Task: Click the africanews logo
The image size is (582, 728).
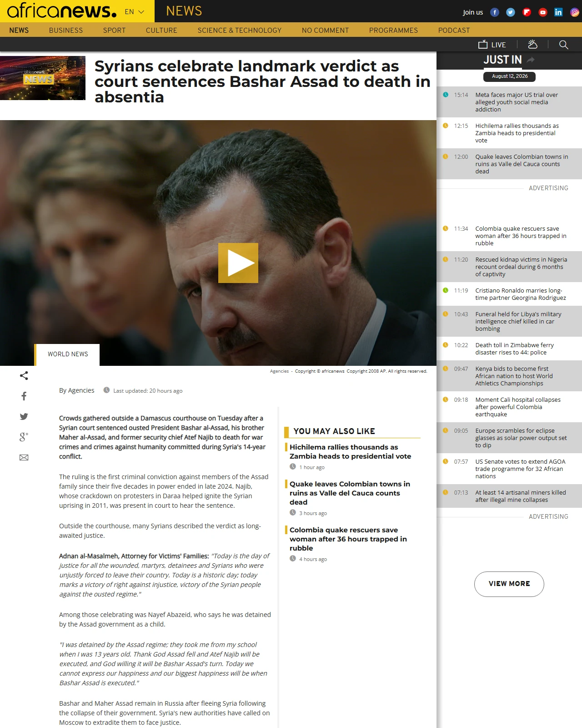Action: click(62, 10)
